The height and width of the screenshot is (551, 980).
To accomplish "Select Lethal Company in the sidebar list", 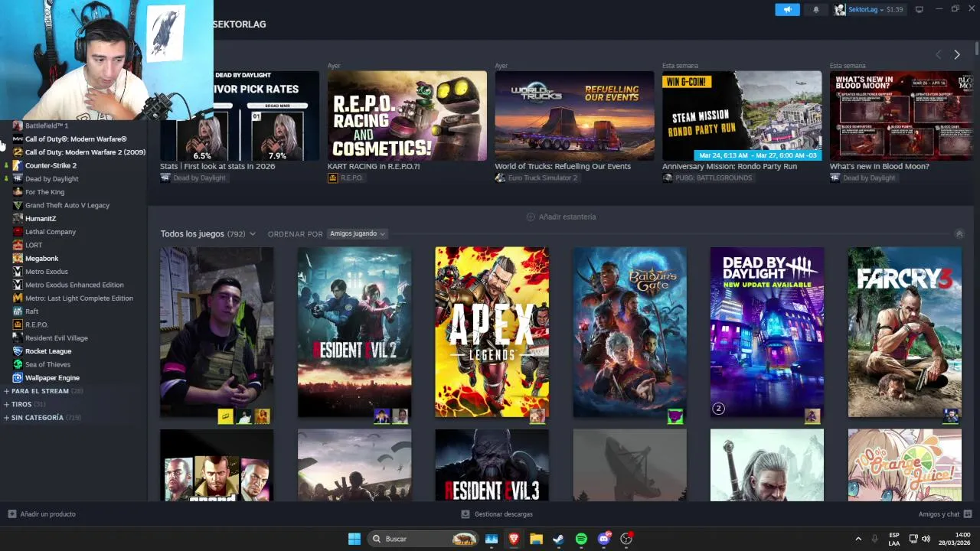I will click(x=51, y=232).
